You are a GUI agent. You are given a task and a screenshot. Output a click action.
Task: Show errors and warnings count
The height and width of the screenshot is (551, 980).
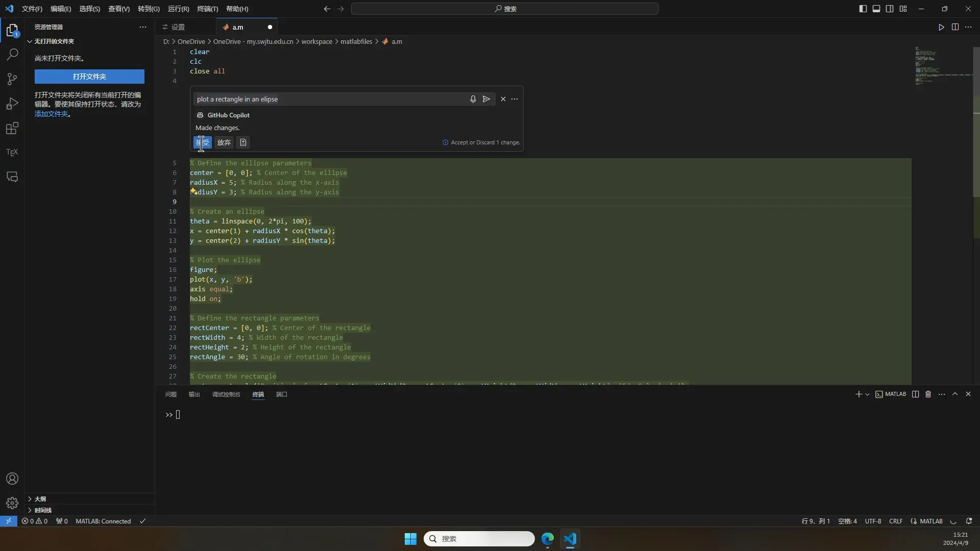click(x=34, y=521)
